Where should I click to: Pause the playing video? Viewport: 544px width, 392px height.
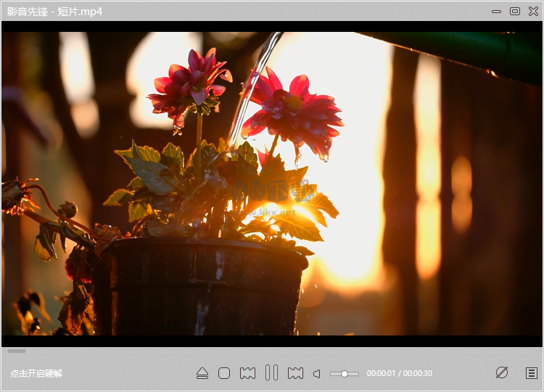point(271,373)
